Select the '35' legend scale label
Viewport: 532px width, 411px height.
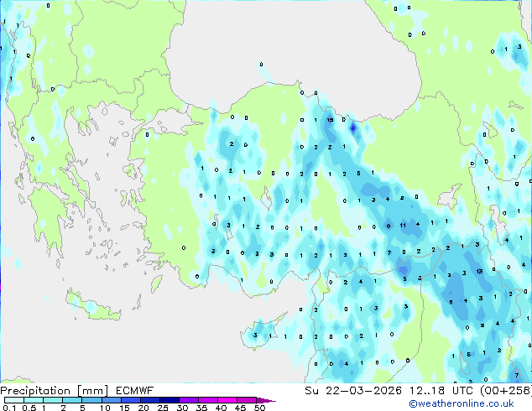point(201,408)
